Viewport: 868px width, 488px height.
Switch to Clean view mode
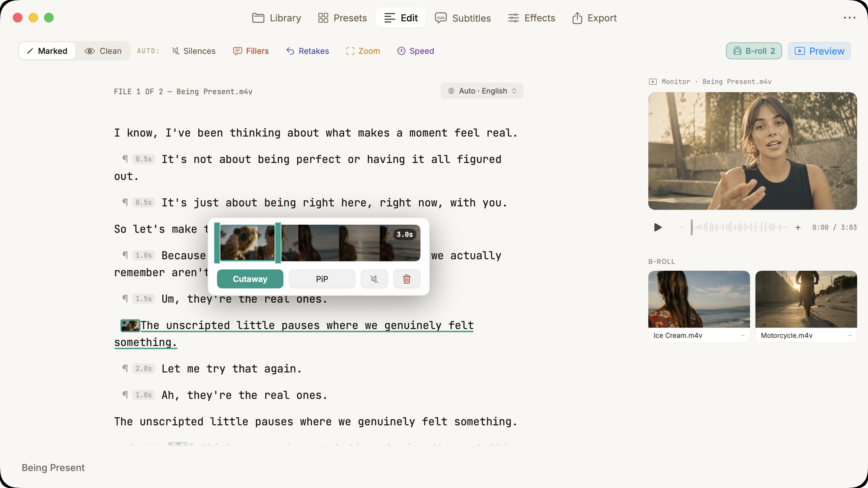[103, 51]
